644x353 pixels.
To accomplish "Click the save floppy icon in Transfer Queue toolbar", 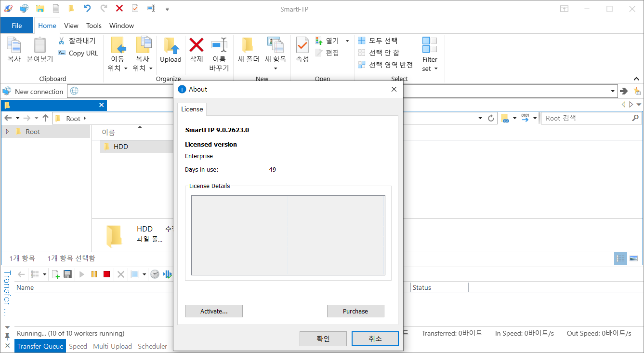I will point(68,274).
